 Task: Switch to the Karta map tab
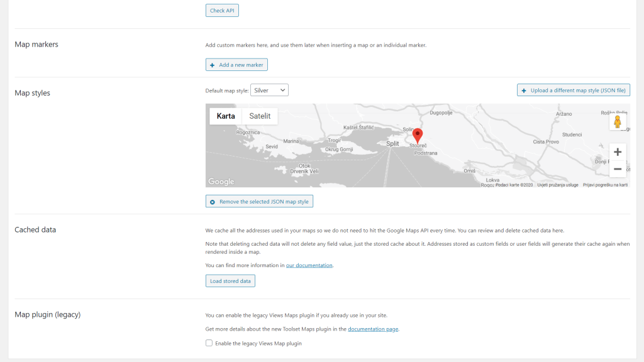point(225,116)
